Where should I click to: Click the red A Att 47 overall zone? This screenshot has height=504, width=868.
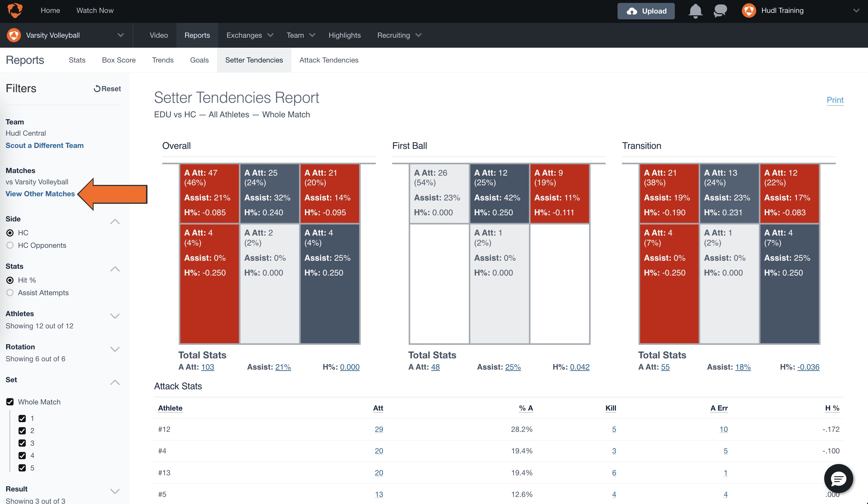tap(209, 193)
